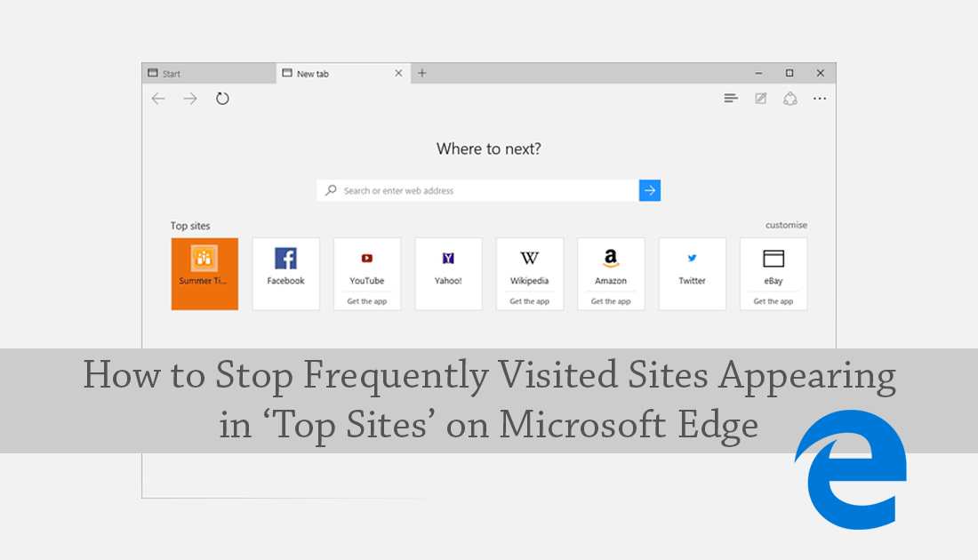The image size is (978, 560).
Task: Open the Summer Ti... orange tile
Action: click(204, 274)
